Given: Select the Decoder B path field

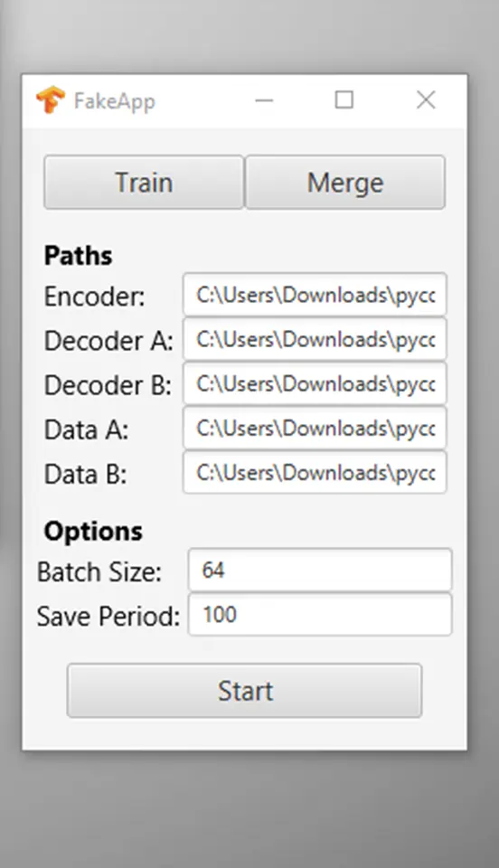Looking at the screenshot, I should pyautogui.click(x=315, y=383).
